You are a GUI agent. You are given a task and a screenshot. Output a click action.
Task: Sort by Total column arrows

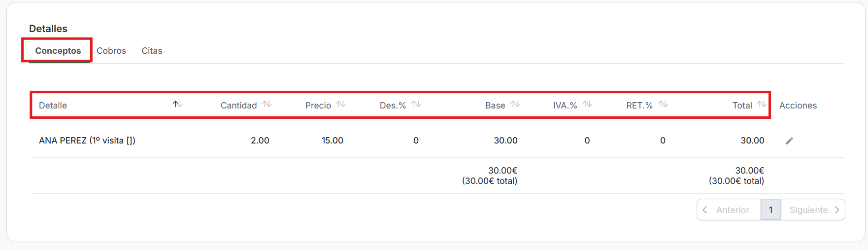coord(762,104)
